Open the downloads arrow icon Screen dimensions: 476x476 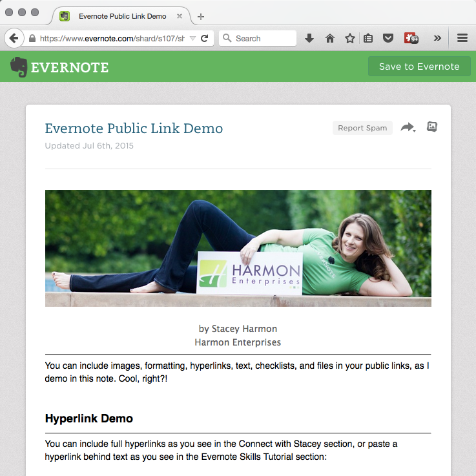coord(309,38)
